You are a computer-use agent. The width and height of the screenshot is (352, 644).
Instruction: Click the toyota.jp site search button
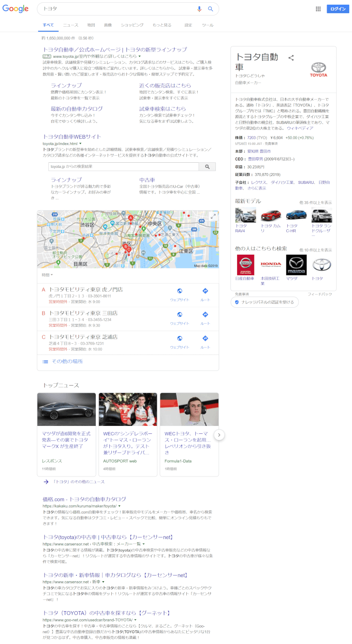pos(207,167)
